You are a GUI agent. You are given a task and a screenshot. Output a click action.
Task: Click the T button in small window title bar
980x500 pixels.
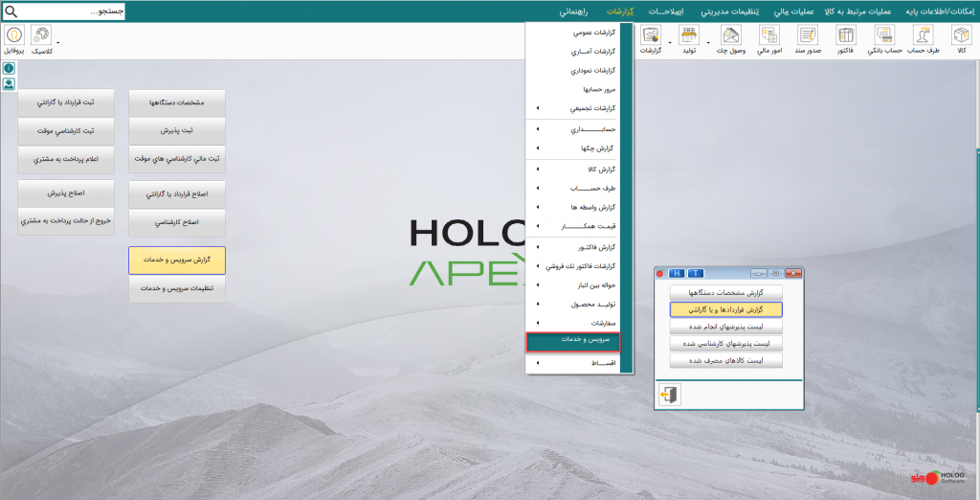(x=696, y=273)
